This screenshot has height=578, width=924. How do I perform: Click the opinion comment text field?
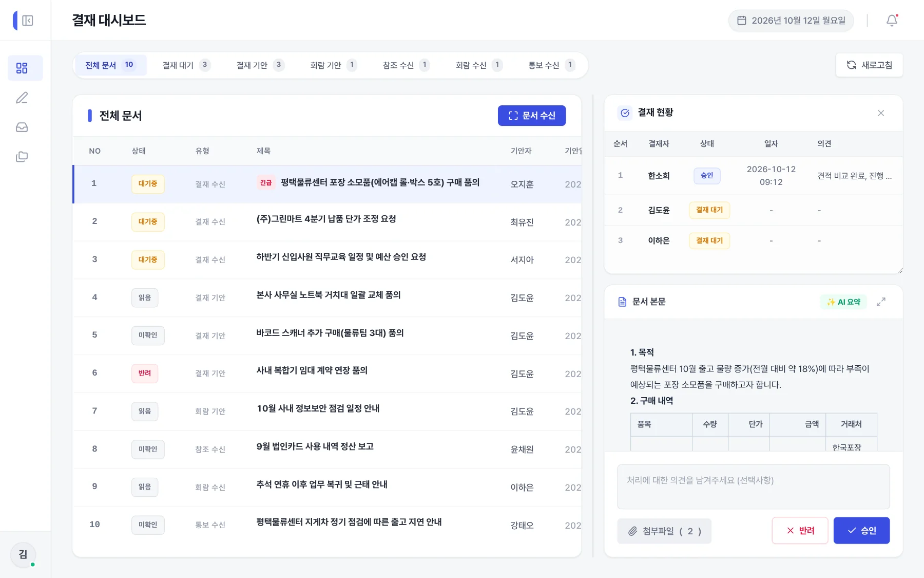tap(753, 487)
